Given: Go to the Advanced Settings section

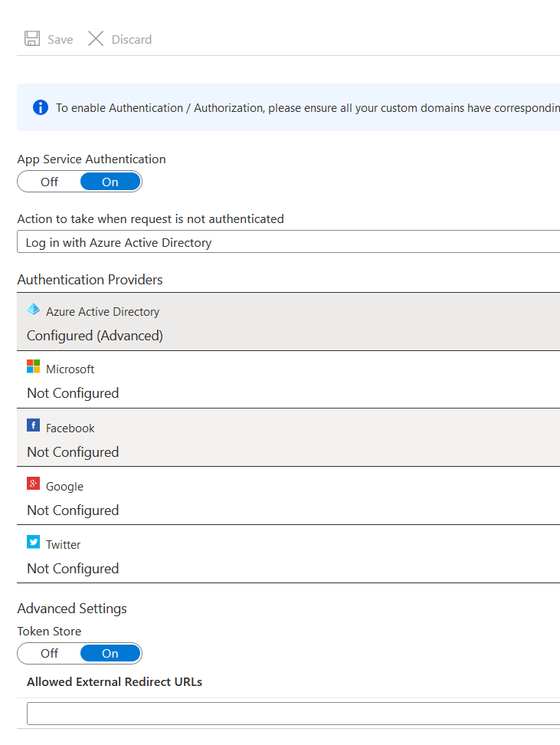Looking at the screenshot, I should 72,608.
